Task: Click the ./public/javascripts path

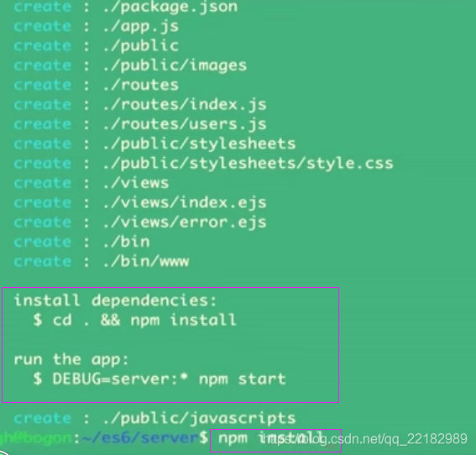Action: pyautogui.click(x=199, y=419)
